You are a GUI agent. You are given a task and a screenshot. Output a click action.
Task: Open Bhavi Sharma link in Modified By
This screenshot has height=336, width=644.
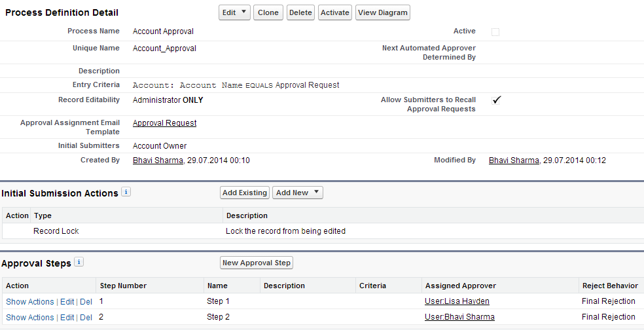point(514,160)
